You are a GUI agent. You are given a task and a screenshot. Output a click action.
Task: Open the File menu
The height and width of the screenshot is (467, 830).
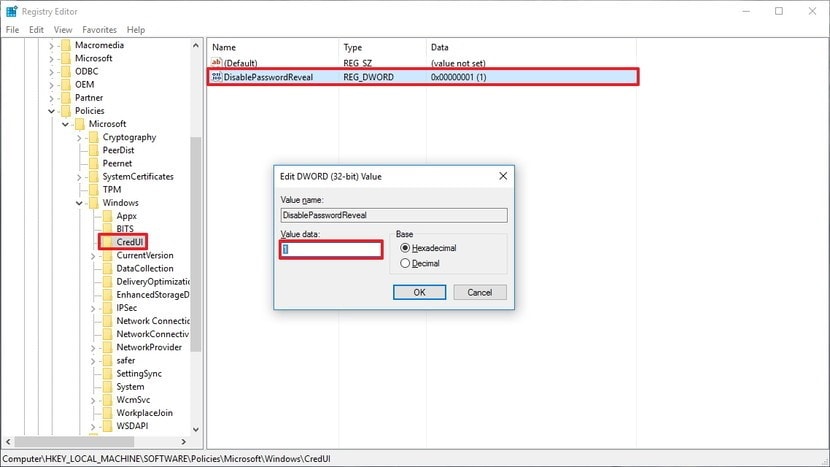pyautogui.click(x=12, y=30)
